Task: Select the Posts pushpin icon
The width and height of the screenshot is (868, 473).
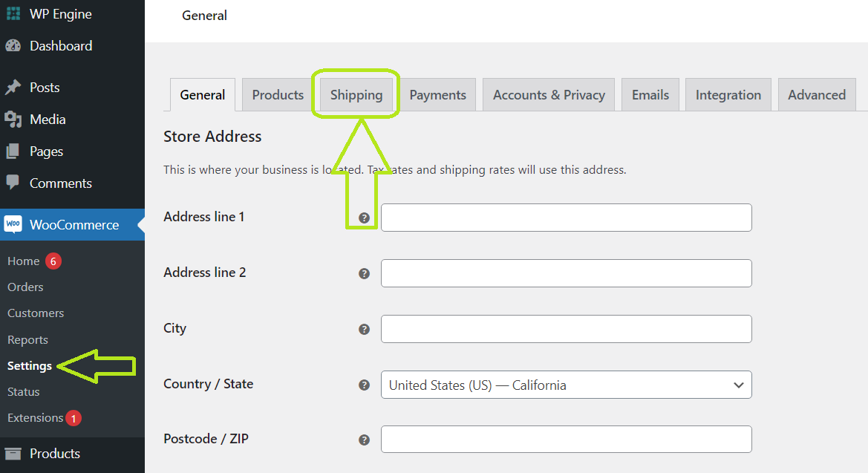Action: click(13, 87)
